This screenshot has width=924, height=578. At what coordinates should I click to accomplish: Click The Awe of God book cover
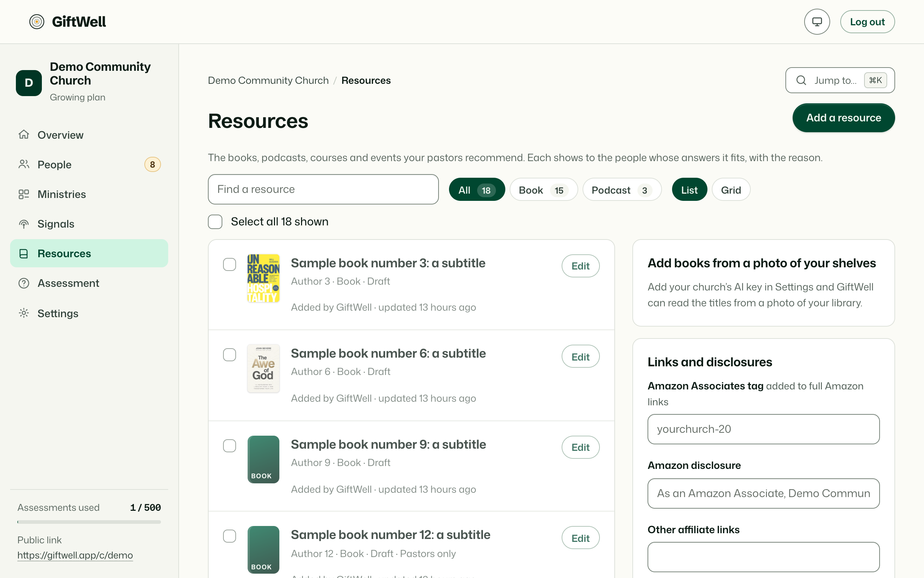pyautogui.click(x=263, y=368)
